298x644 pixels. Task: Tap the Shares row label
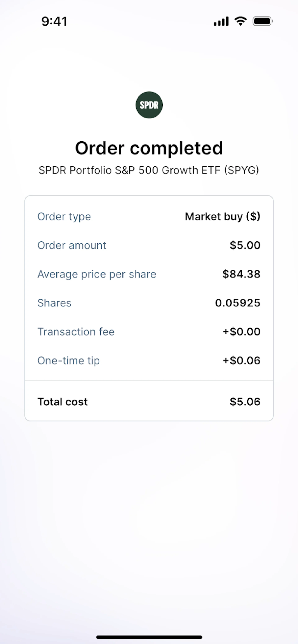tap(54, 303)
